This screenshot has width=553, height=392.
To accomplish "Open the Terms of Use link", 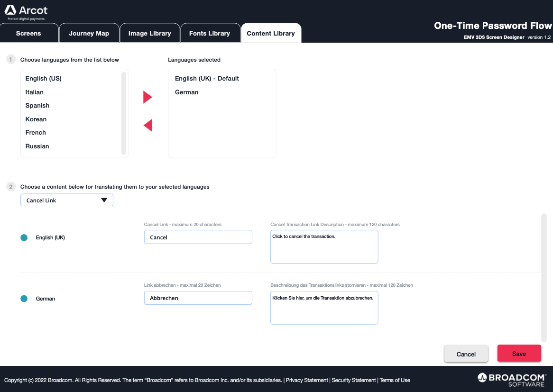I will [x=395, y=380].
